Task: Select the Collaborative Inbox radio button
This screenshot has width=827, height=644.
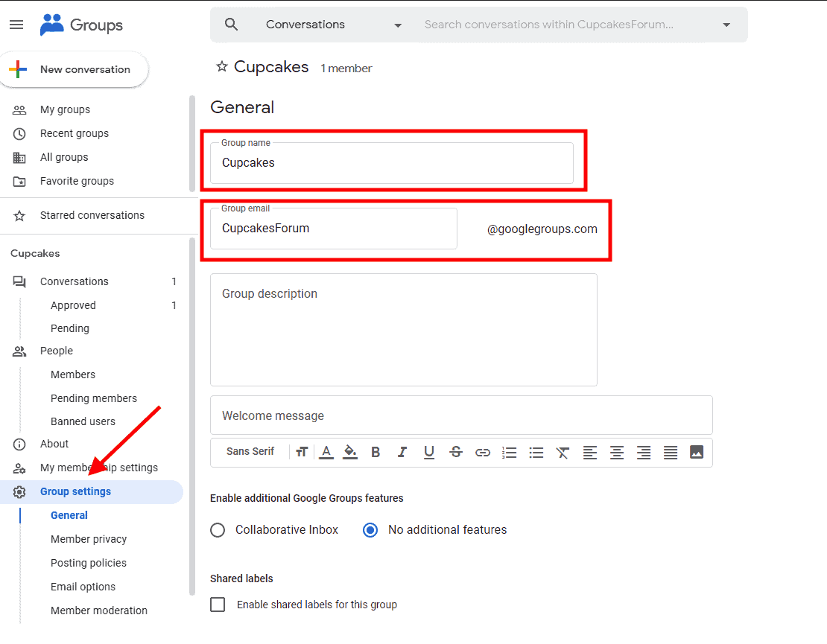Action: click(x=218, y=529)
